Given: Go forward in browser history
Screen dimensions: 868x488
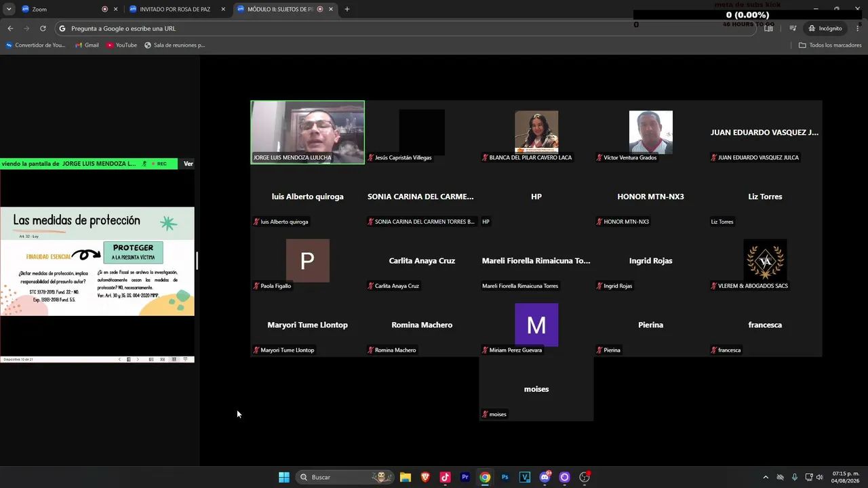Looking at the screenshot, I should point(26,28).
